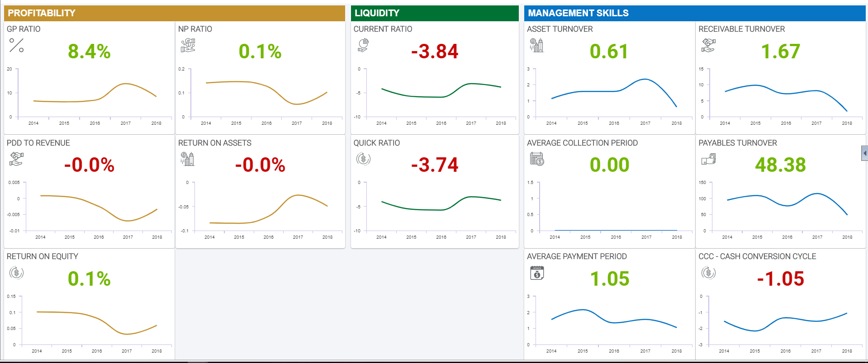This screenshot has width=868, height=363.
Task: Click the RETURN ON EQUITY card title
Action: [43, 256]
